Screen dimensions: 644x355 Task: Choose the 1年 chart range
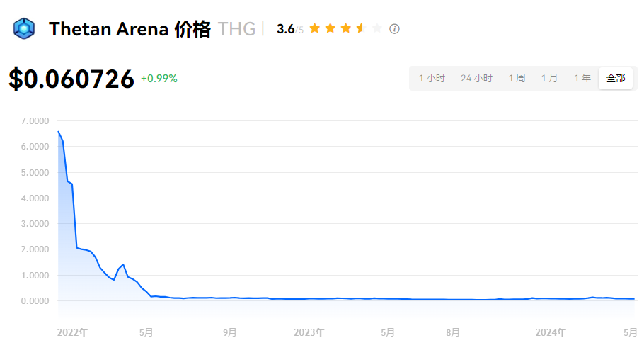tap(582, 78)
